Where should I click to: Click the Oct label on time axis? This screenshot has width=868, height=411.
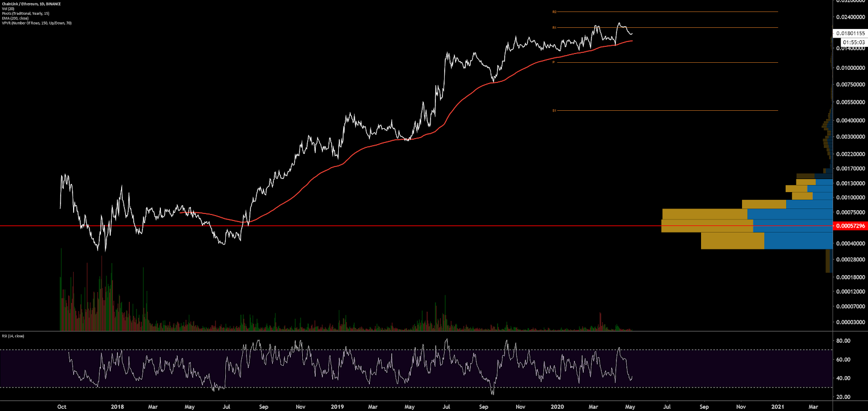[62, 407]
